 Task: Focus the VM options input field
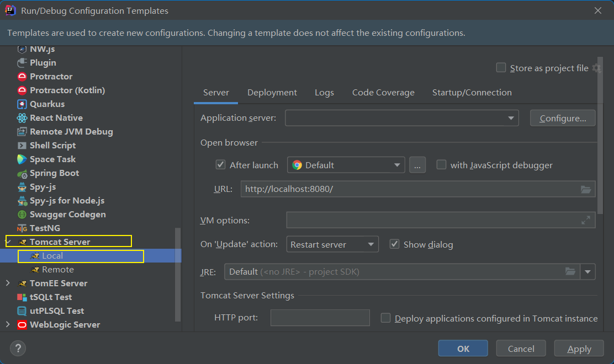point(441,220)
